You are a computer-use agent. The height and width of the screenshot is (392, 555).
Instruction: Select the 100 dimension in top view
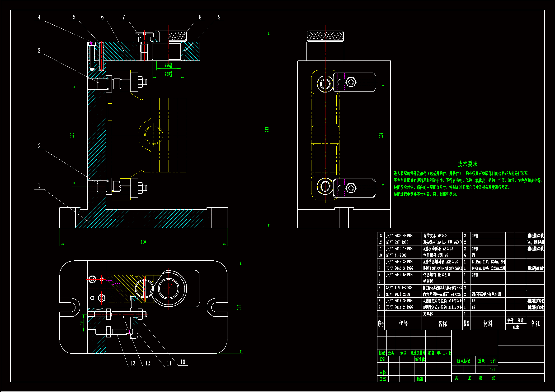(x=239, y=307)
